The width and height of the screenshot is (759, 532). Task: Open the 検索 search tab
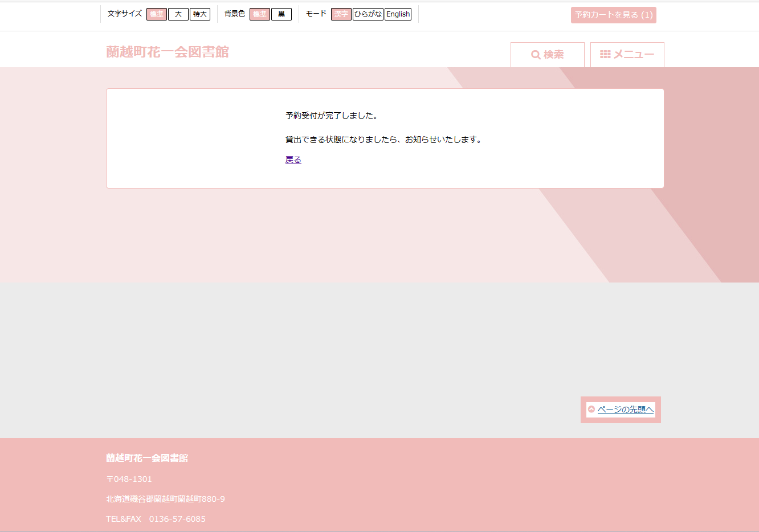pyautogui.click(x=548, y=55)
